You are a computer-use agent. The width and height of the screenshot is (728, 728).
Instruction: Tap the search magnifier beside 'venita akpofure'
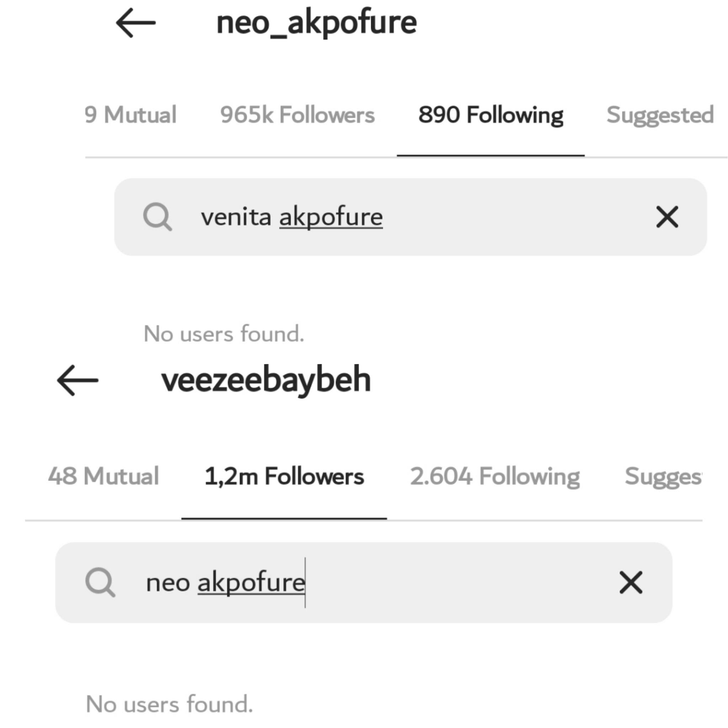(157, 217)
